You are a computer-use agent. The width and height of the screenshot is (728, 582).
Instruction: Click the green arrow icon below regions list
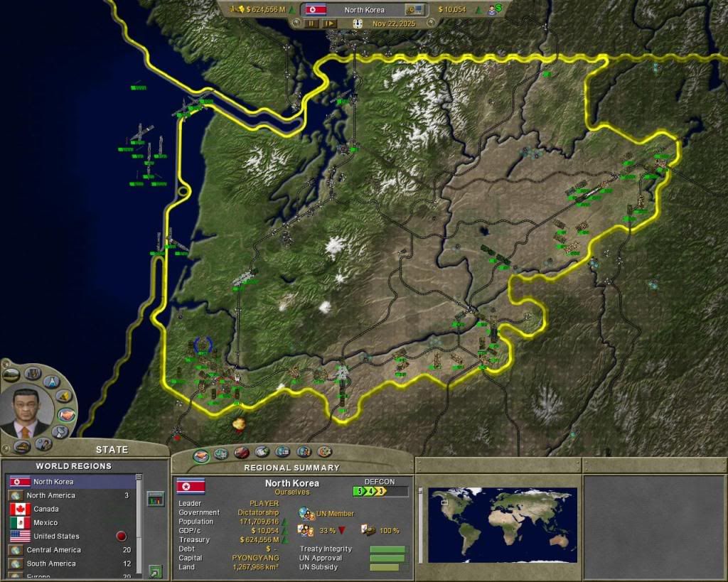156,571
